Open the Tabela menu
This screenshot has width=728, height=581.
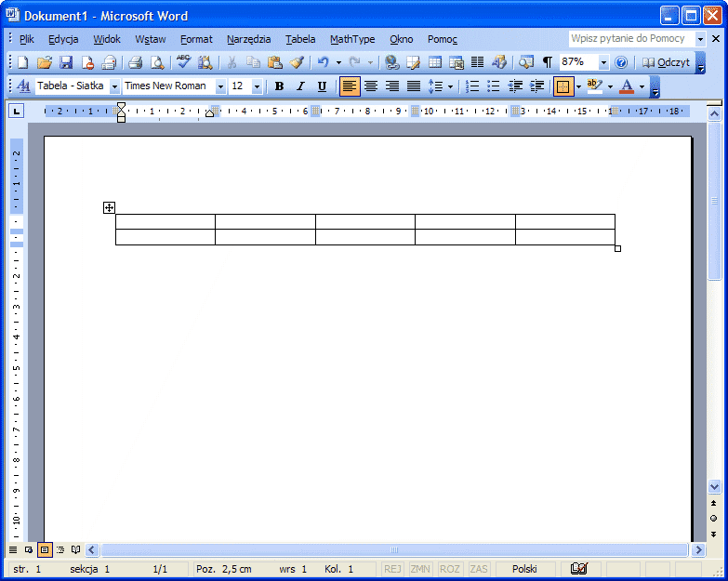point(300,39)
